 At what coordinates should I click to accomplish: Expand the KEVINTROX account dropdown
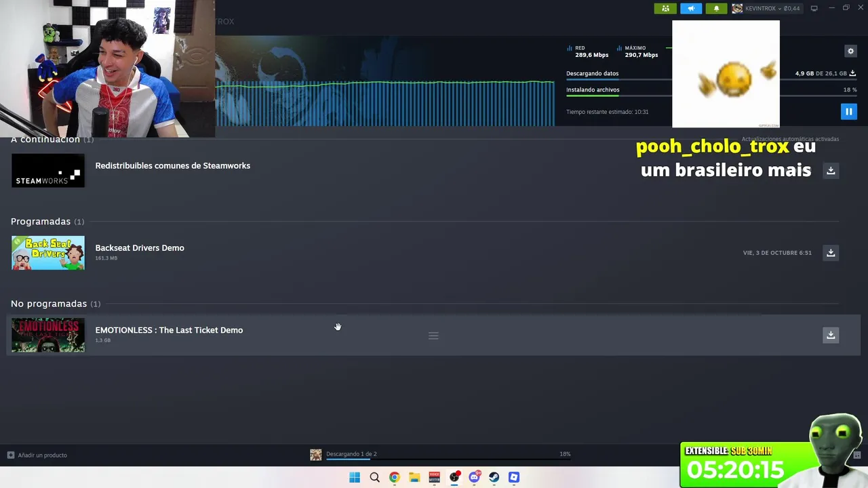(x=772, y=8)
